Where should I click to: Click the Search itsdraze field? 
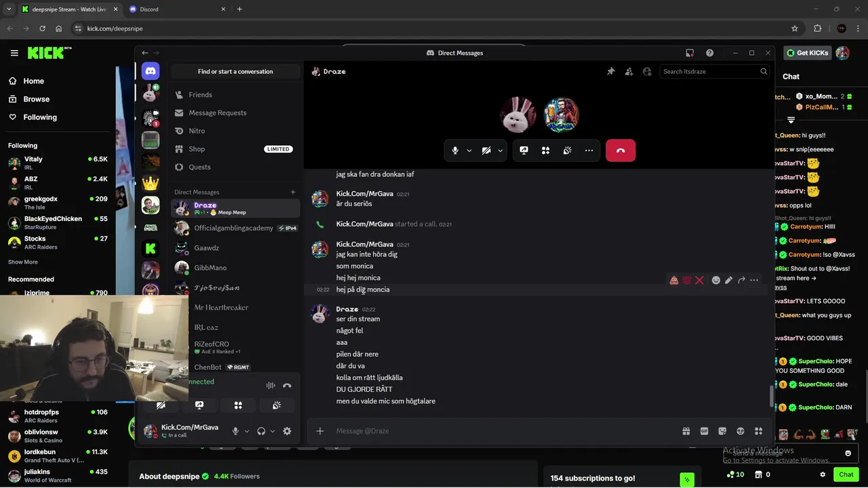click(715, 71)
